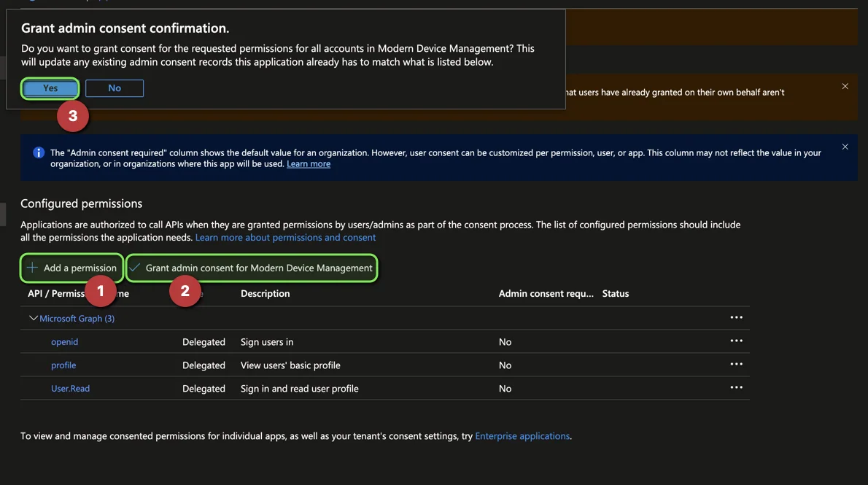Open more options for User.Read row
The image size is (868, 485).
736,387
